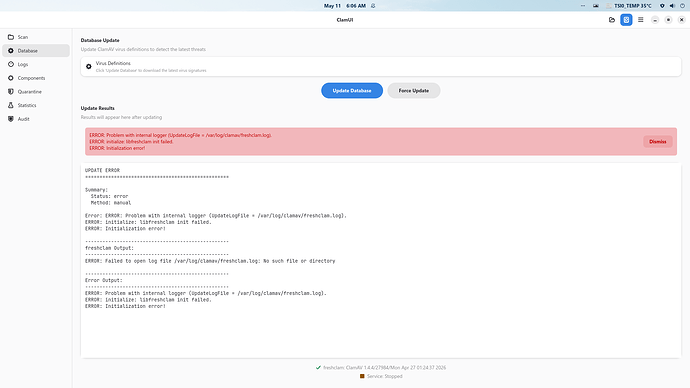This screenshot has height=388, width=690.
Task: Open the Logs view
Action: point(36,64)
